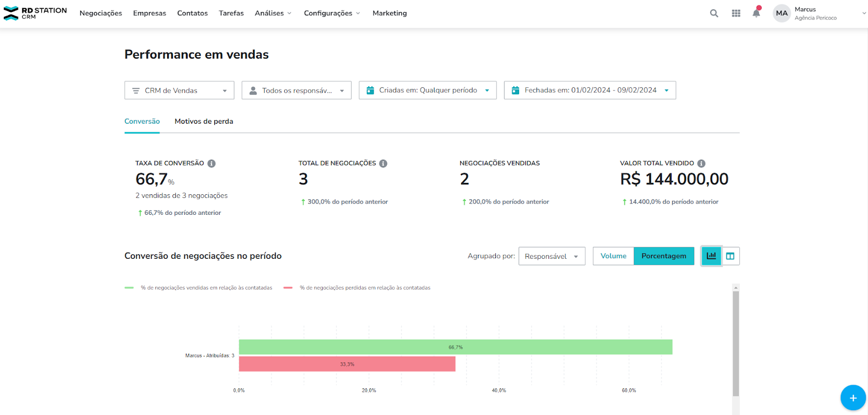The width and height of the screenshot is (868, 415).
Task: Click calendar icon in Criadas em filter
Action: (x=370, y=90)
